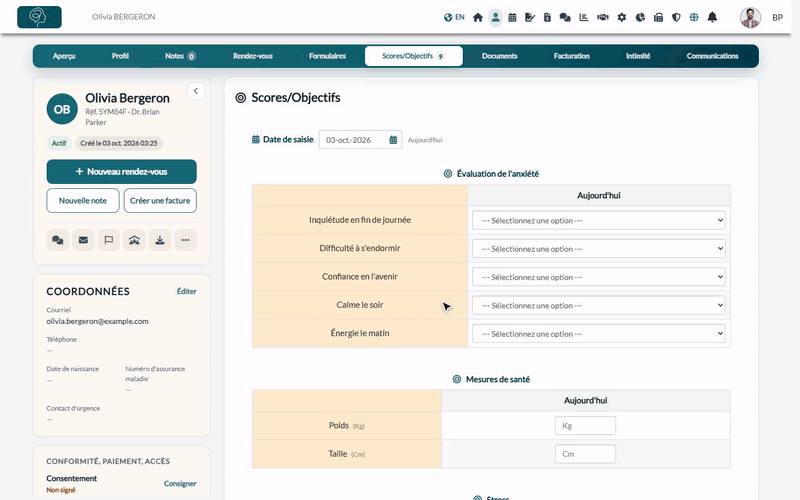The width and height of the screenshot is (800, 500).
Task: Click the chat icon under client card
Action: pyautogui.click(x=58, y=240)
